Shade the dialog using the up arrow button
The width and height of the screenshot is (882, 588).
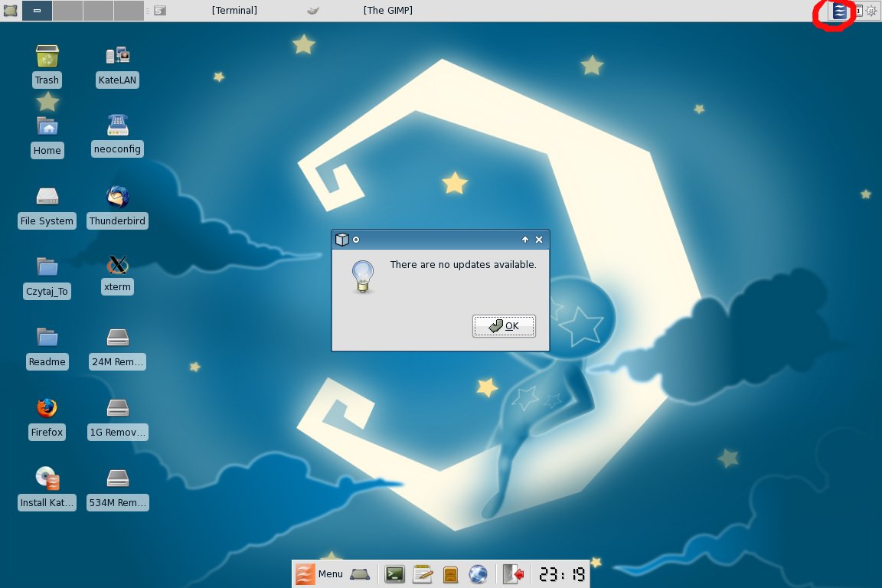pyautogui.click(x=524, y=240)
